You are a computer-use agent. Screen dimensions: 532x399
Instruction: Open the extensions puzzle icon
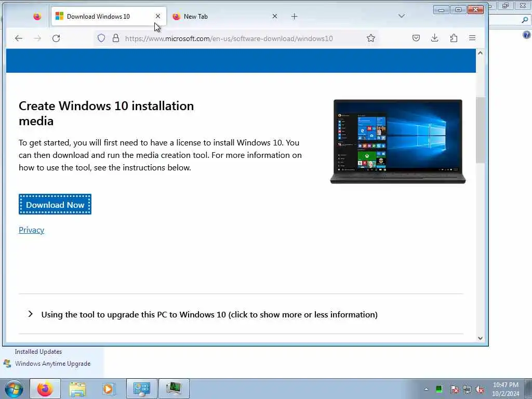pos(454,38)
